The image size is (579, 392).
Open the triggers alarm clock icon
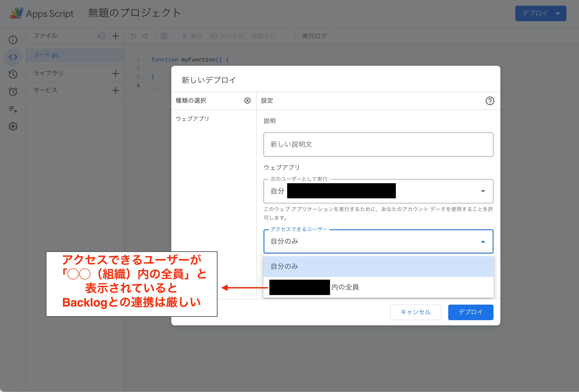pyautogui.click(x=13, y=92)
